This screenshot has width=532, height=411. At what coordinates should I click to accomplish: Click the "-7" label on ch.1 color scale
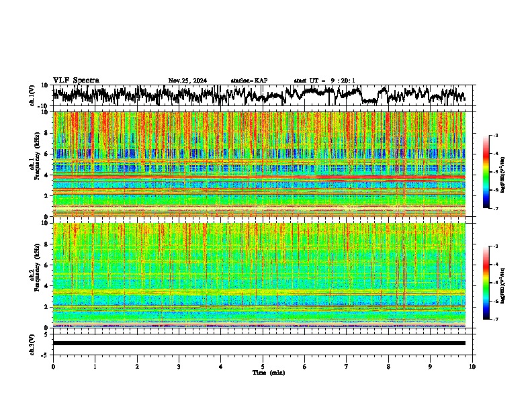(496, 208)
